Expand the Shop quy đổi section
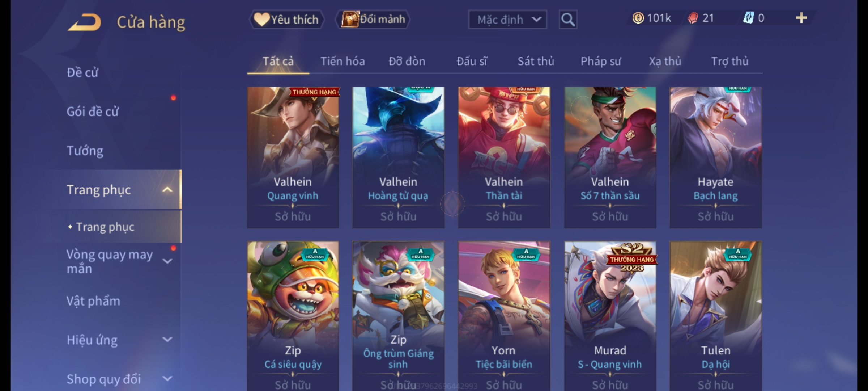 [167, 379]
